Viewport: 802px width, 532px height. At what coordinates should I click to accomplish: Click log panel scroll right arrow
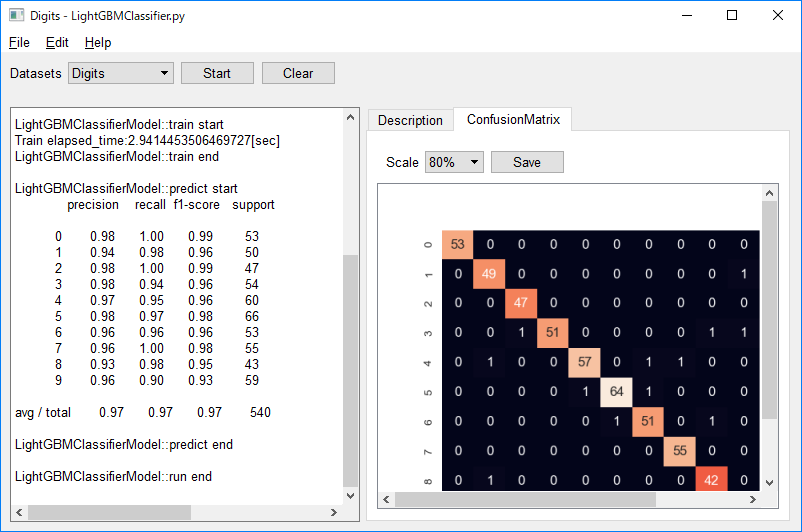(334, 512)
